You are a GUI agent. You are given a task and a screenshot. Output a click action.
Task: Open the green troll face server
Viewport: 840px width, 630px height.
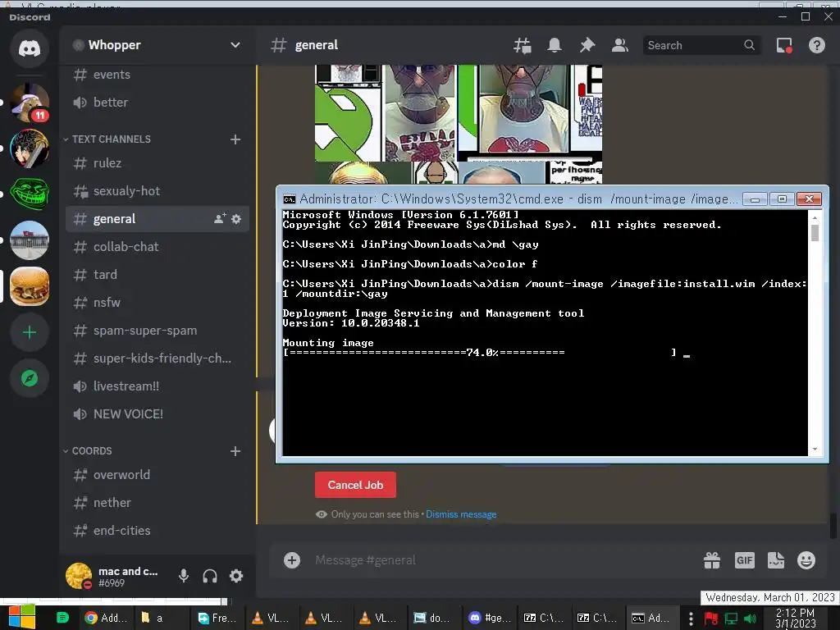click(x=30, y=194)
